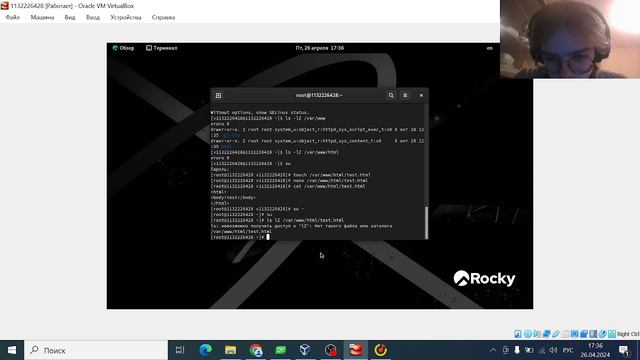Open Microsoft Edge from the taskbar
The height and width of the screenshot is (360, 640).
(205, 350)
